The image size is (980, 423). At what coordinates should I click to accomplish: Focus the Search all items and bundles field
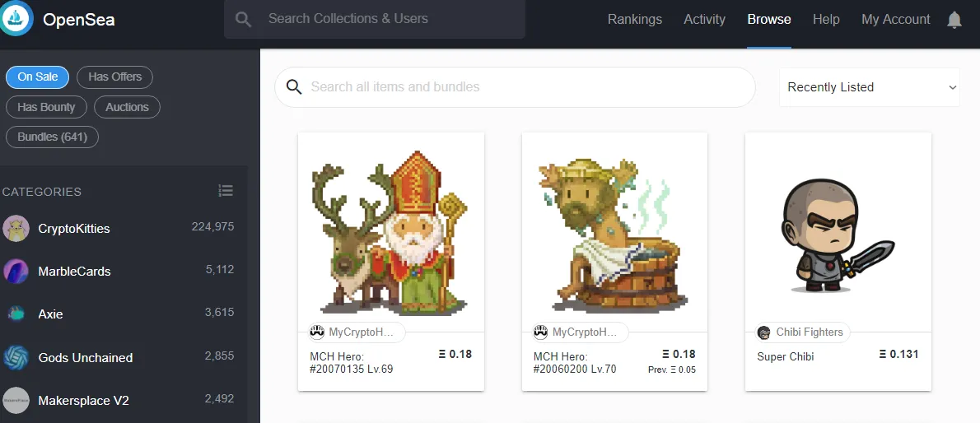515,87
